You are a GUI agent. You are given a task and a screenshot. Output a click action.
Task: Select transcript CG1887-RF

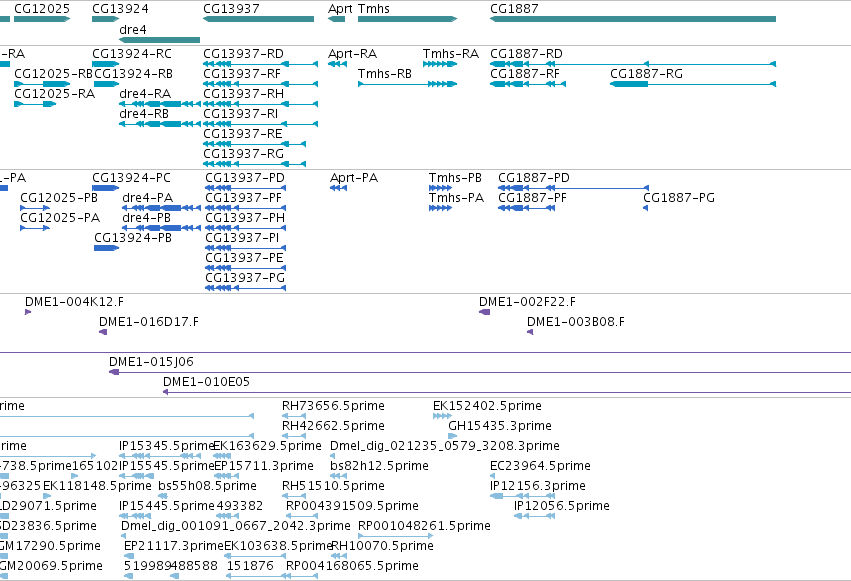tap(528, 84)
